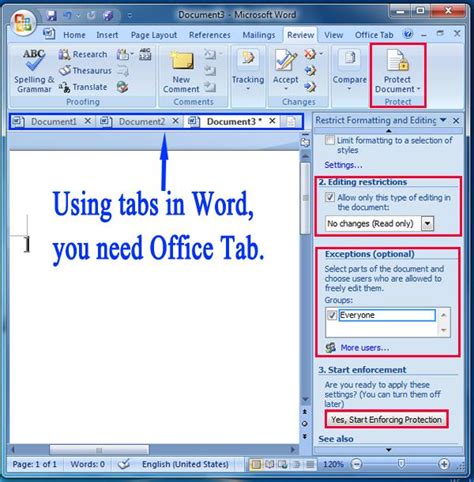This screenshot has height=482, width=474.
Task: Go to Previous change
Action: pyautogui.click(x=310, y=70)
